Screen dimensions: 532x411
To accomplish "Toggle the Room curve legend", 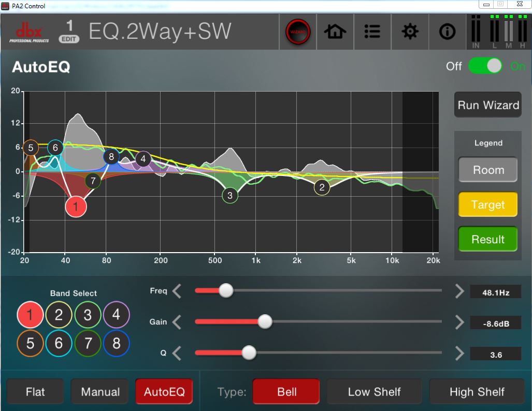I will click(x=488, y=170).
